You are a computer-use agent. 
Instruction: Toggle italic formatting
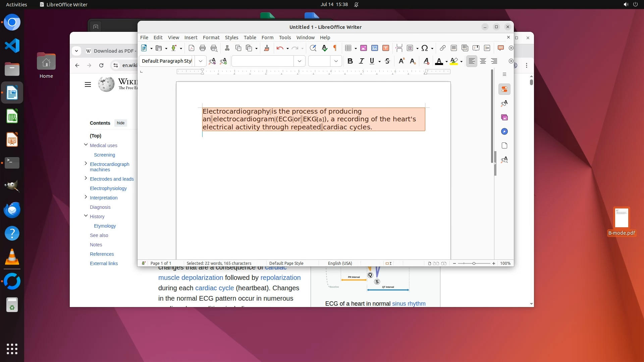tap(361, 61)
